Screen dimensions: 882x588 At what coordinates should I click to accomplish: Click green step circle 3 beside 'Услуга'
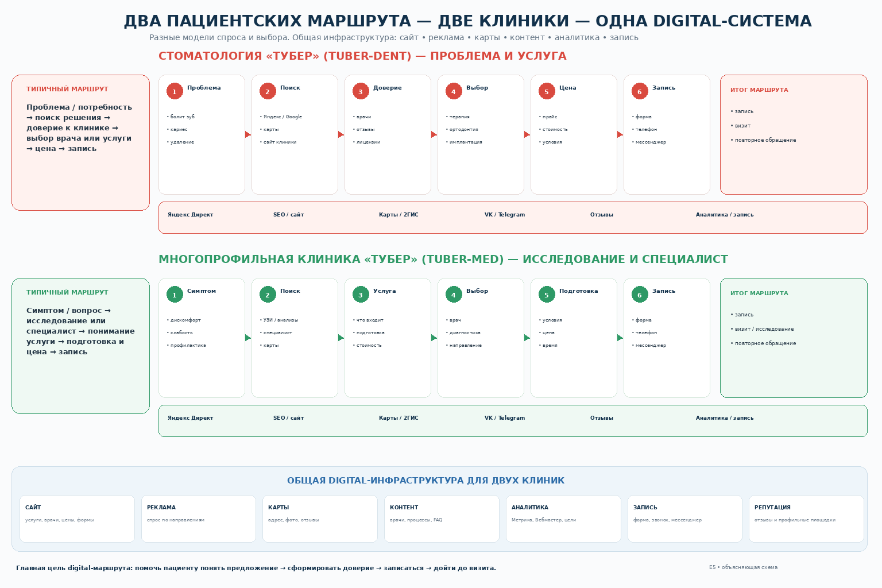[x=361, y=295]
